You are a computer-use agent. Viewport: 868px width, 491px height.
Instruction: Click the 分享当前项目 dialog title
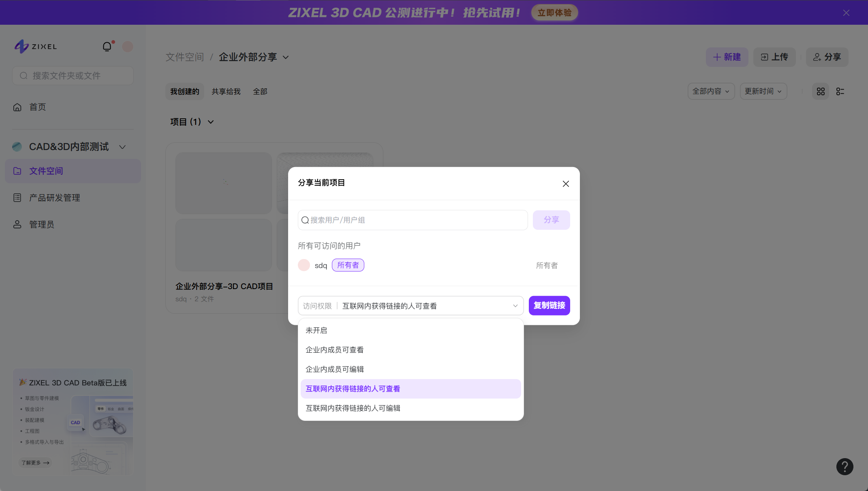pos(321,183)
